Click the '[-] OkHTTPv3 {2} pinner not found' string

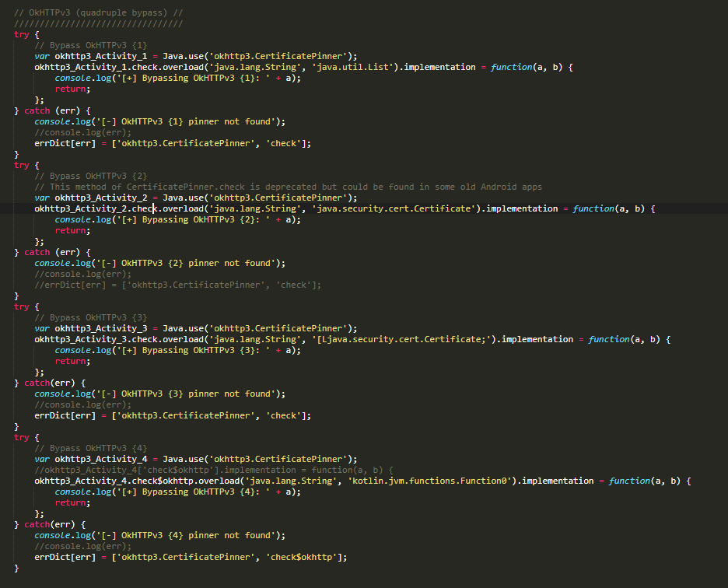click(x=186, y=264)
